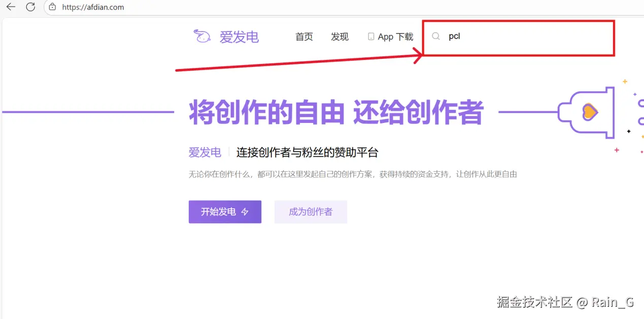Click the purple 爱发电 text in subtitle
This screenshot has width=644, height=319.
coord(205,152)
